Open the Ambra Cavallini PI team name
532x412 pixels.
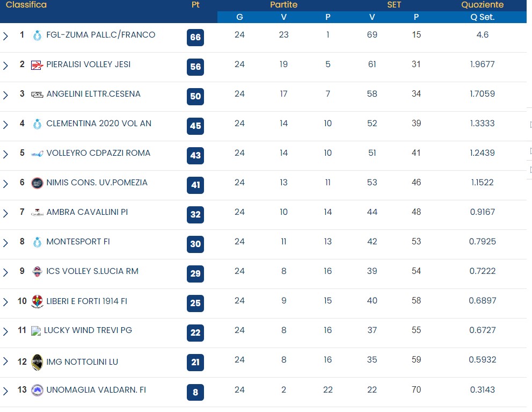coord(87,212)
